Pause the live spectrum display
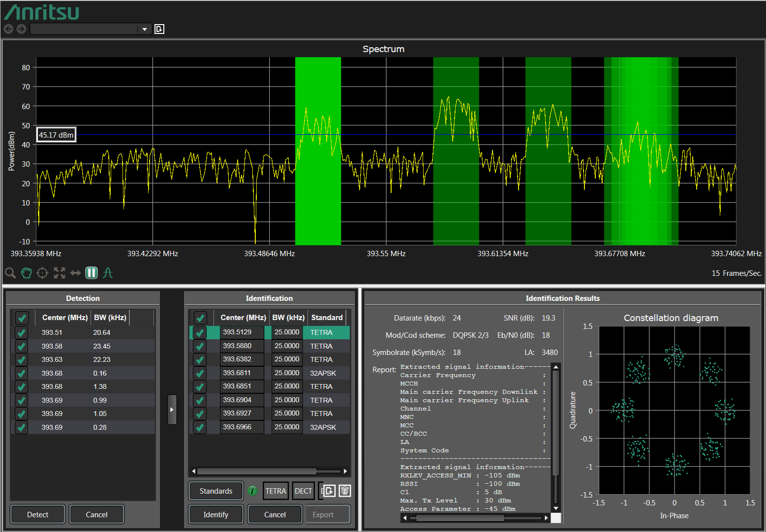Screen dimensions: 766x532 click(x=92, y=273)
